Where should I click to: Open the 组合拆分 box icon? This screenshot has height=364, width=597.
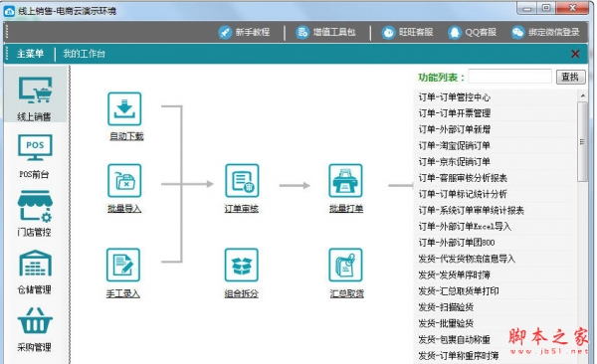(242, 265)
